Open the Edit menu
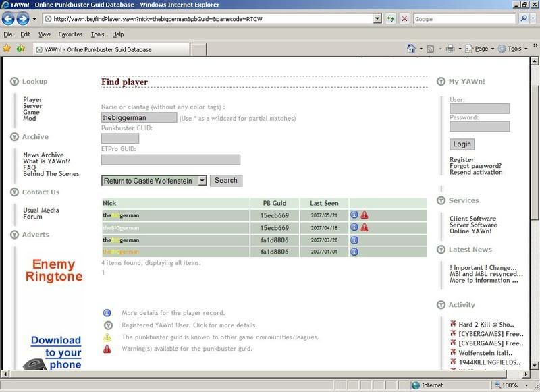Screen dimensions: 540x392 click(25, 34)
